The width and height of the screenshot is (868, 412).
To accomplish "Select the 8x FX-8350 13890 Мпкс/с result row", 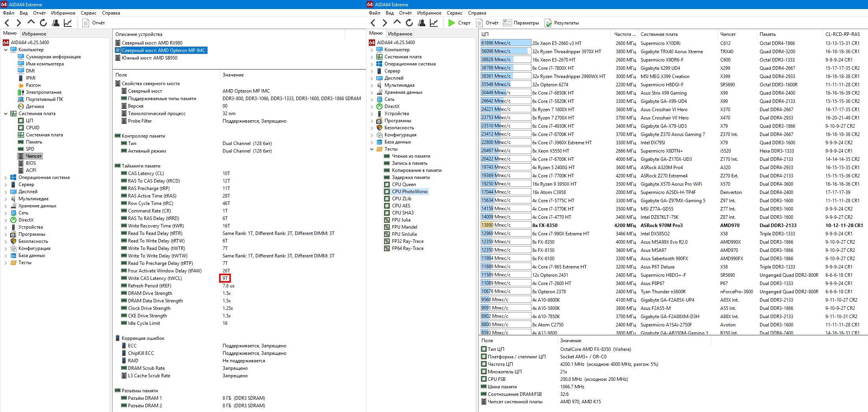I will point(673,226).
